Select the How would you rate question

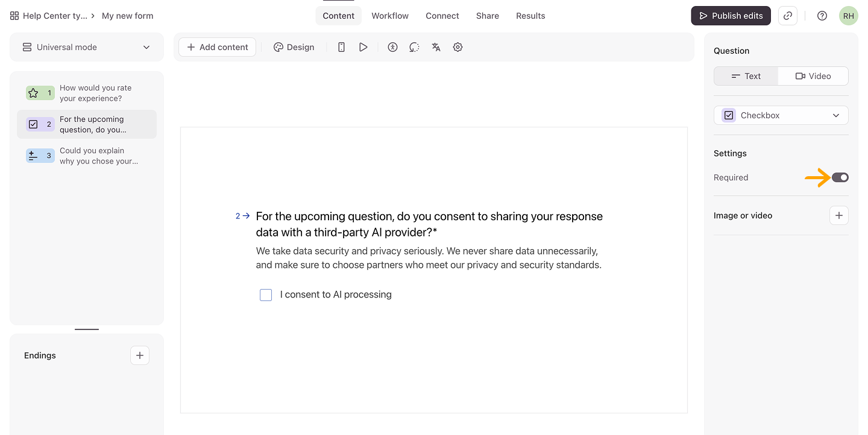coord(87,93)
